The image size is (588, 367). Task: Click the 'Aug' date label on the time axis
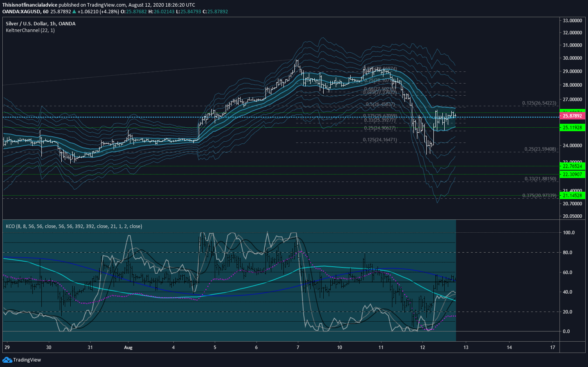pos(128,347)
